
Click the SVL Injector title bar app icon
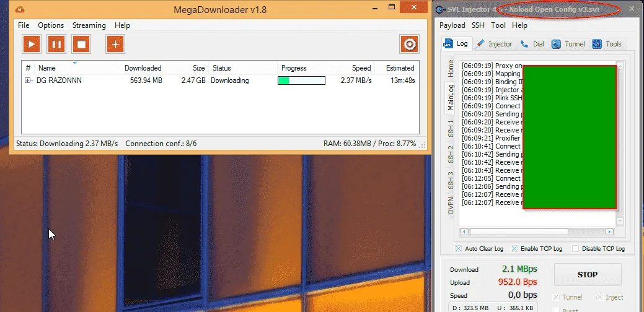coord(441,10)
